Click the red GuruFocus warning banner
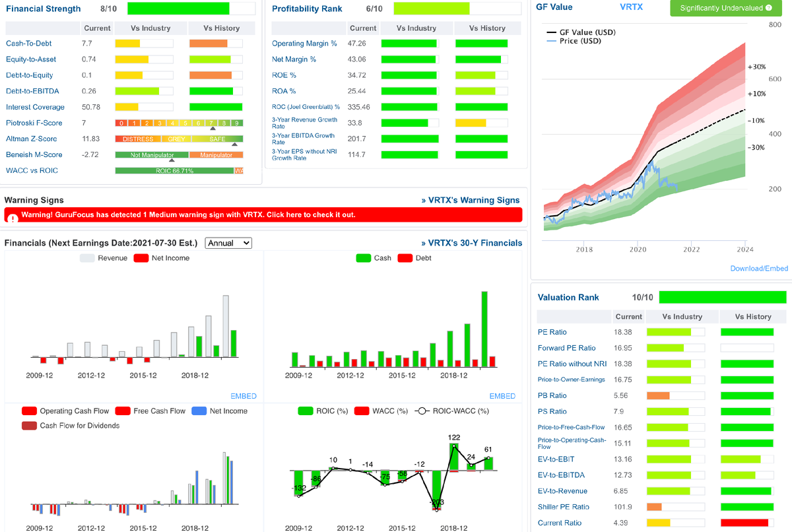Viewport: 792px width, 532px height. pyautogui.click(x=263, y=215)
